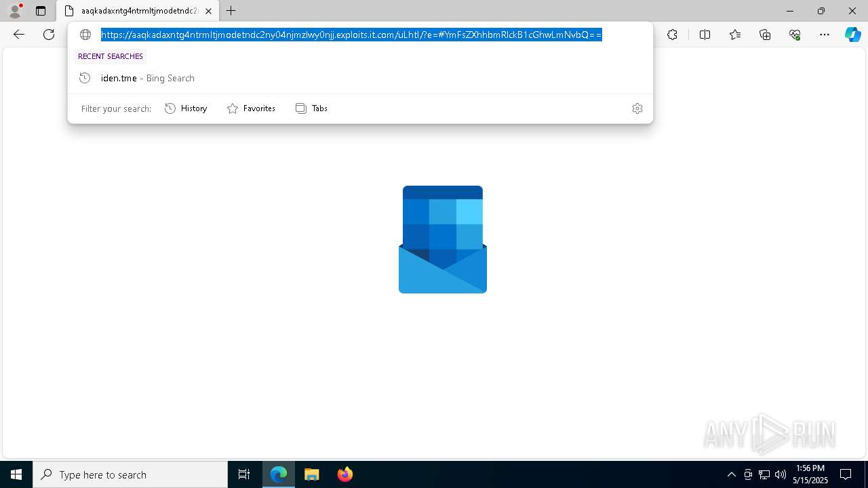Open the Copilot sidebar icon
Viewport: 868px width, 488px height.
(x=852, y=35)
